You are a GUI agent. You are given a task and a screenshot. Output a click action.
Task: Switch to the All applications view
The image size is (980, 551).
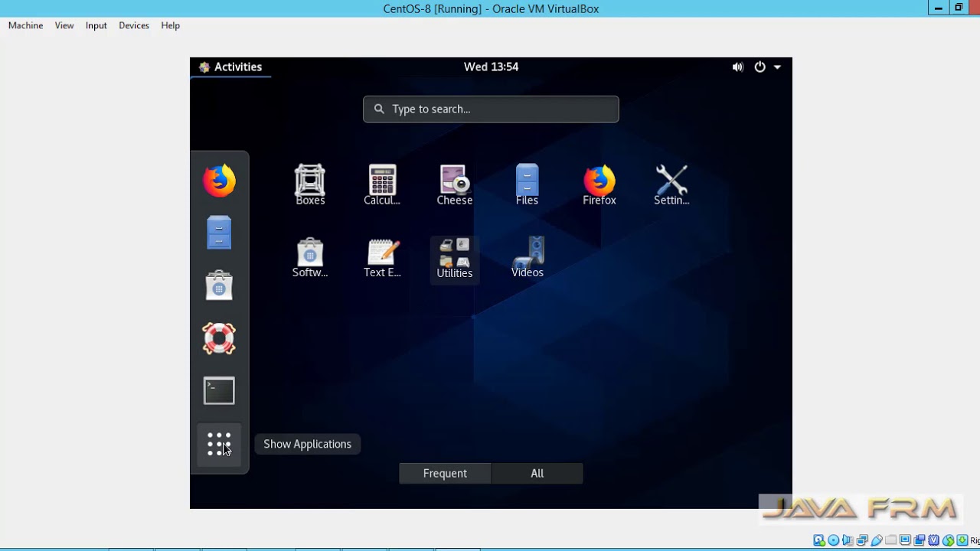click(537, 473)
